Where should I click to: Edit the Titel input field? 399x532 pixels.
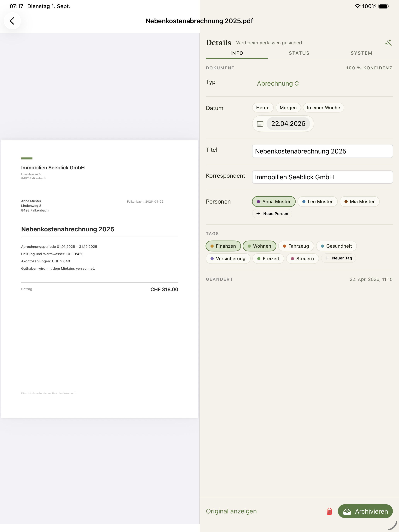click(x=322, y=151)
